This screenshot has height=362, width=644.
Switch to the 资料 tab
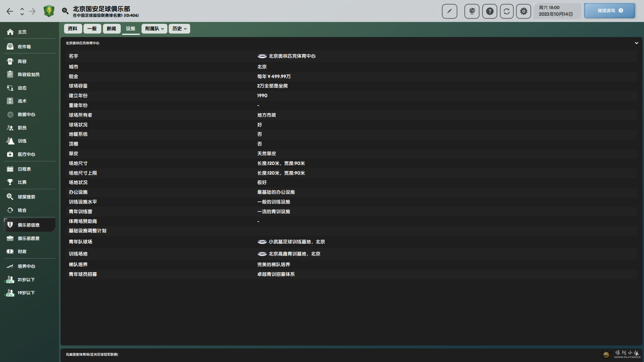[73, 28]
